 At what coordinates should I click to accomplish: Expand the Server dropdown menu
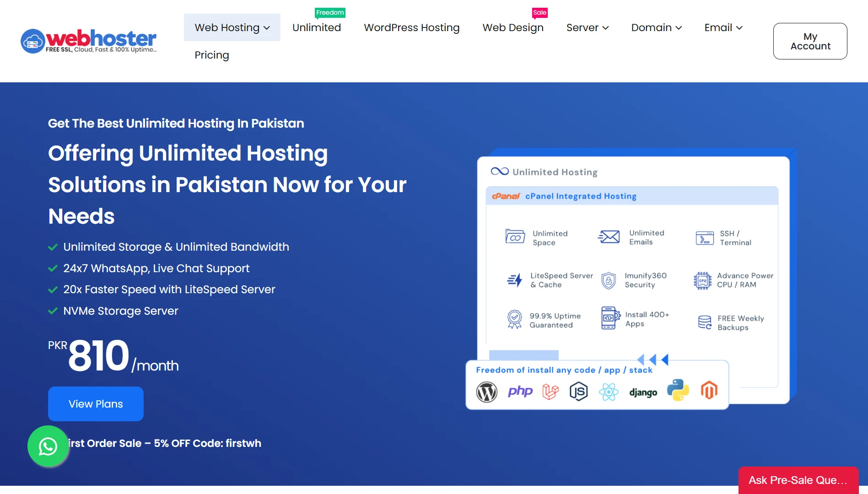pyautogui.click(x=588, y=27)
